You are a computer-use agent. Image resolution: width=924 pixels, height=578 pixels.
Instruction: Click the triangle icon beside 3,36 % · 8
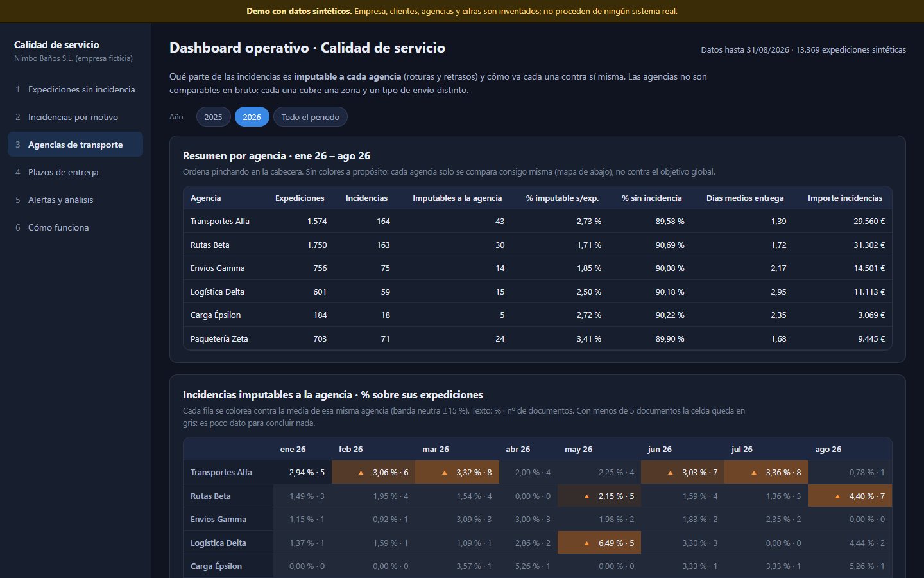753,473
